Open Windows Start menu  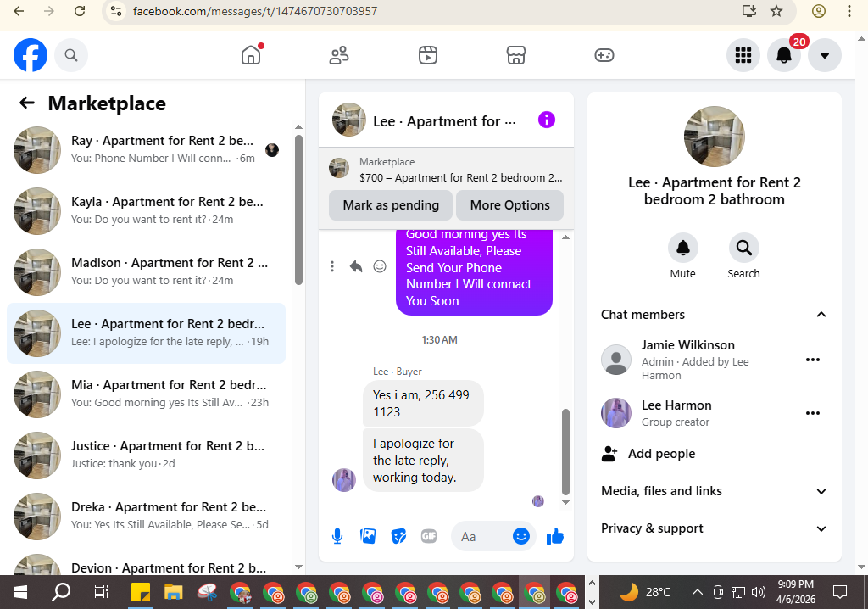click(x=20, y=592)
